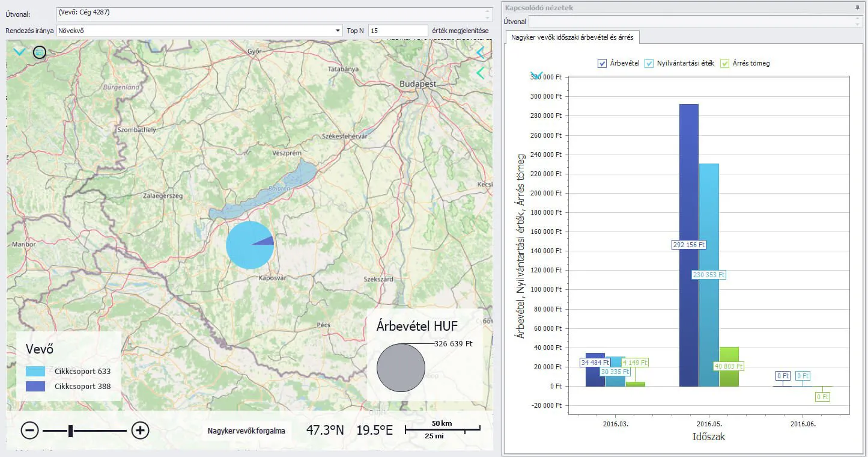Uncheck the Árrés tömeg series
This screenshot has height=457, width=868.
(x=724, y=63)
